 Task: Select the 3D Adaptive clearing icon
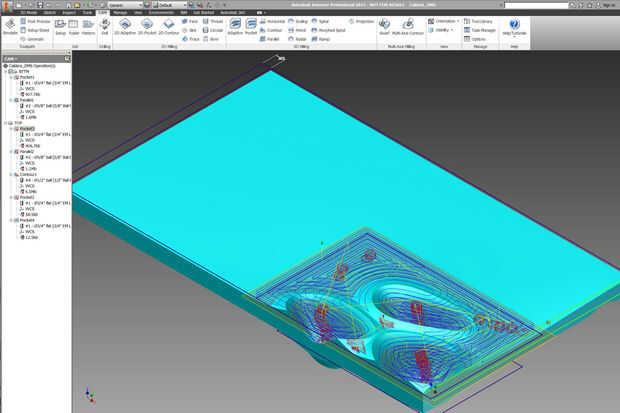coord(235,25)
